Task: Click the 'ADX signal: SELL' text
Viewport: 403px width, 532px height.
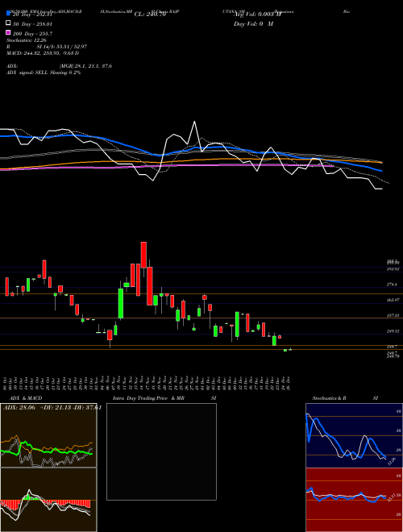Action: 27,73
